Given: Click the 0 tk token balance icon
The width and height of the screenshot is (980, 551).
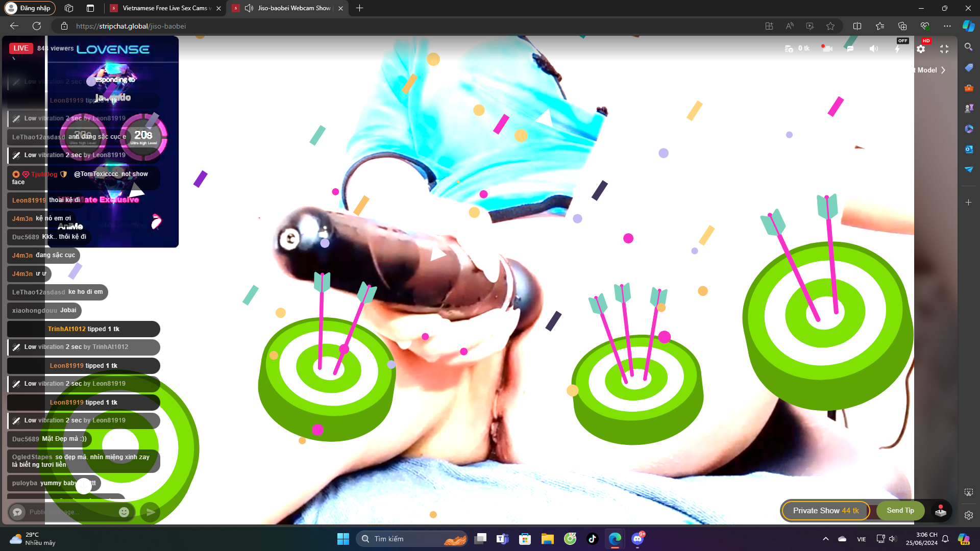Looking at the screenshot, I should click(x=789, y=48).
